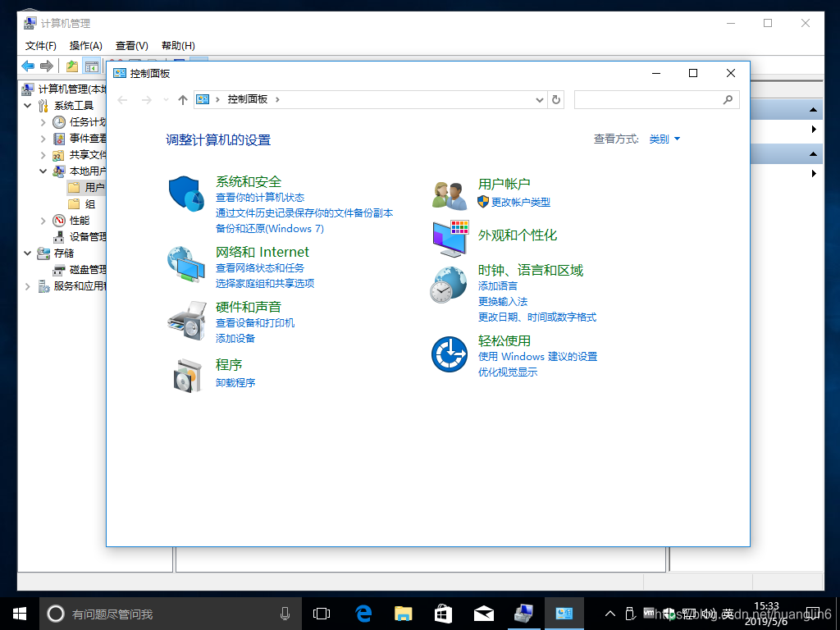Click Show/Hide Console Tree toolbar icon

click(x=92, y=66)
